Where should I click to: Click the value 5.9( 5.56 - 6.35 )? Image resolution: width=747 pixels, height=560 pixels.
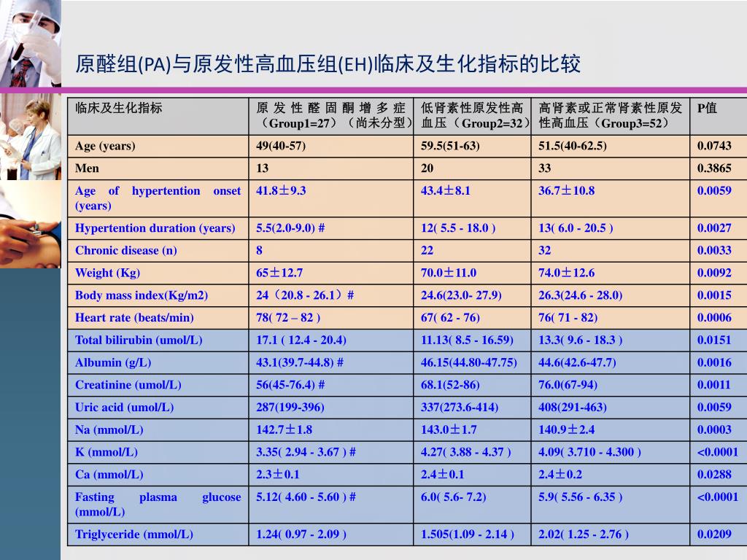(x=580, y=497)
